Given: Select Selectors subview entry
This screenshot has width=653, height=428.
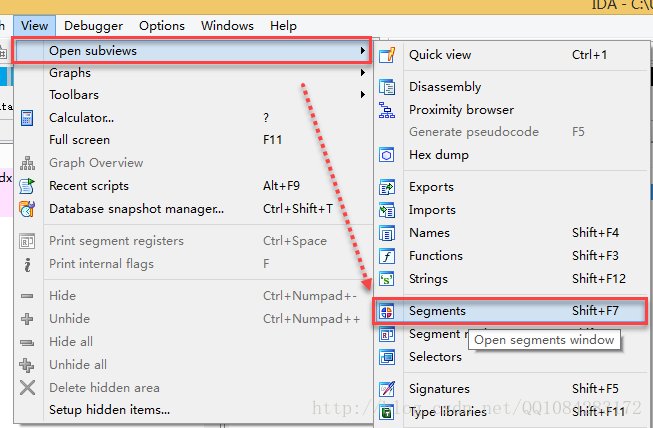Looking at the screenshot, I should coord(512,357).
